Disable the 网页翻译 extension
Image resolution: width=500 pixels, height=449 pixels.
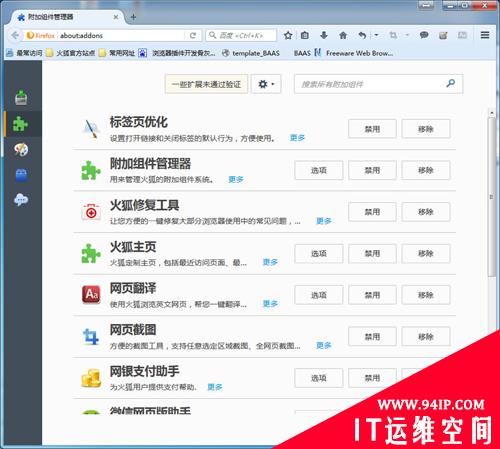point(372,295)
